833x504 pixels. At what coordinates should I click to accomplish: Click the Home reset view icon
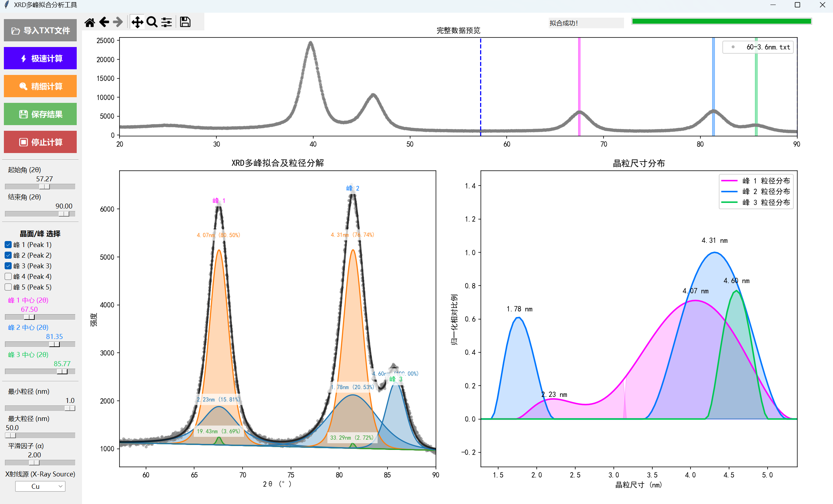point(90,23)
